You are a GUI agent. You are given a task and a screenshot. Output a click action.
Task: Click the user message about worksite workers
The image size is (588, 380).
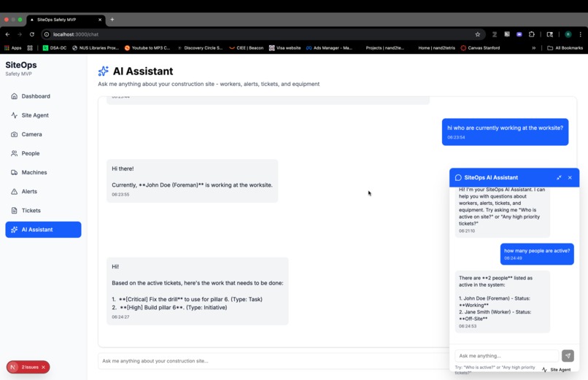(x=505, y=132)
